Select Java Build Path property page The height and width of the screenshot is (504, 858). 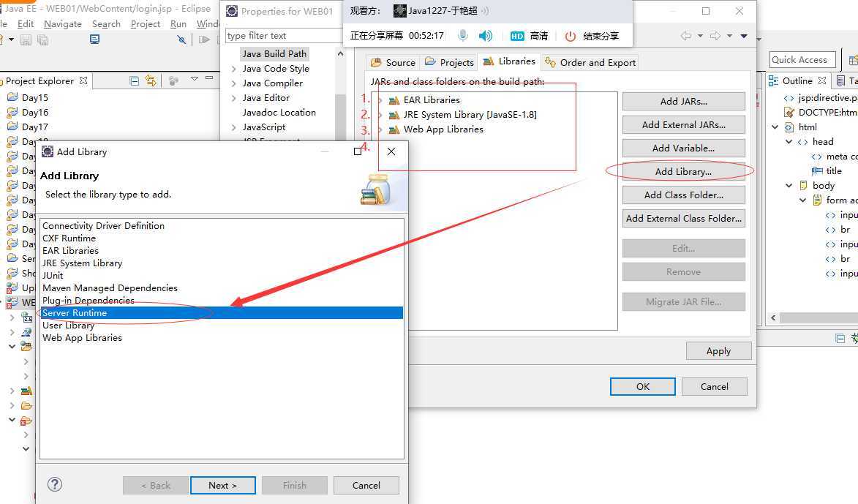coord(274,53)
